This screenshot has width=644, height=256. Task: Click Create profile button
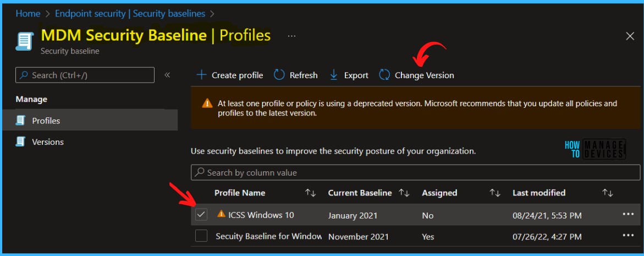point(229,75)
